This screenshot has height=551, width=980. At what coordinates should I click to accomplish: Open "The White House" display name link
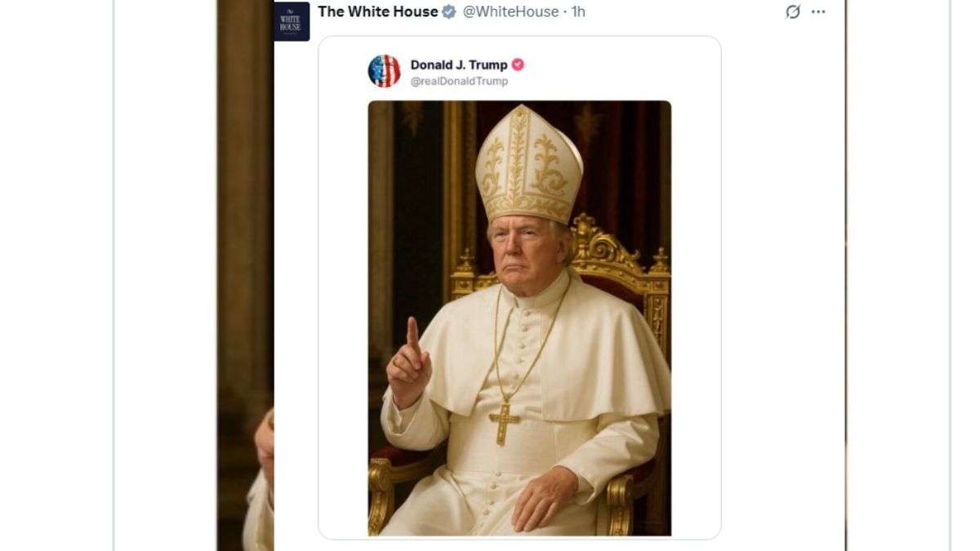tap(377, 12)
